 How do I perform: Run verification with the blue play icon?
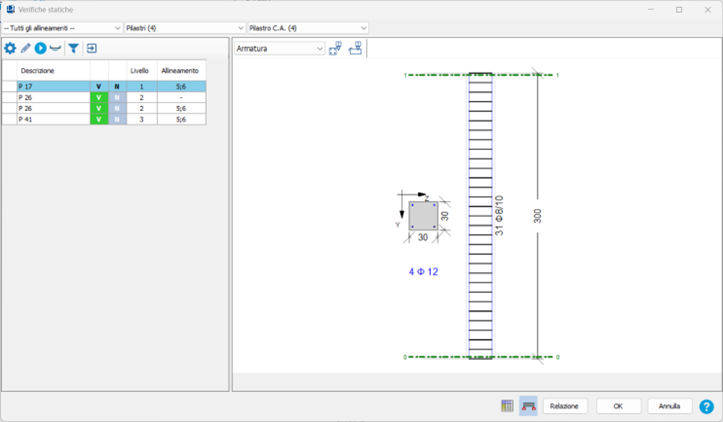click(x=41, y=48)
